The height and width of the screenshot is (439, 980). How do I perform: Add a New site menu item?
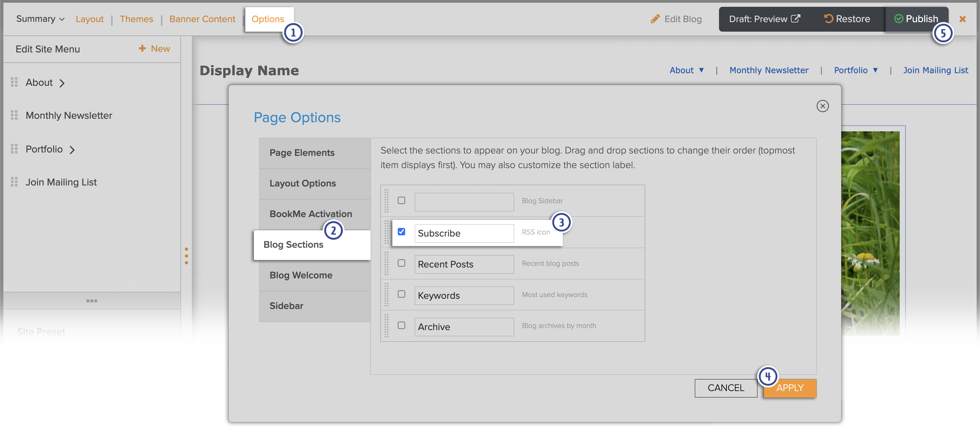pos(154,49)
